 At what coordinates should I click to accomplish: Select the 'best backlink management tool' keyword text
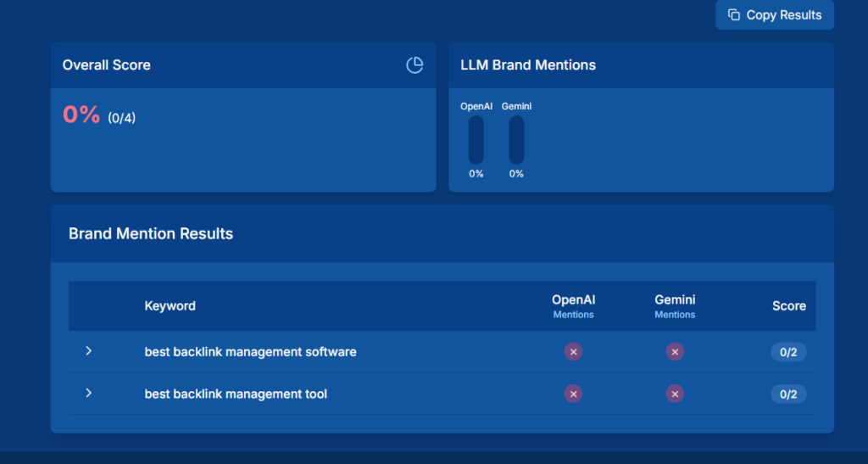(x=236, y=394)
